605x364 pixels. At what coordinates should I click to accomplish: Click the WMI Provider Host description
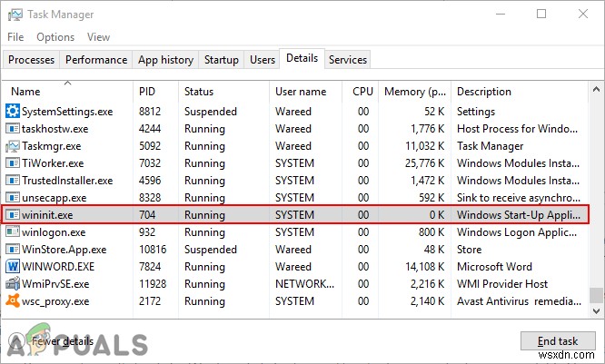point(502,284)
